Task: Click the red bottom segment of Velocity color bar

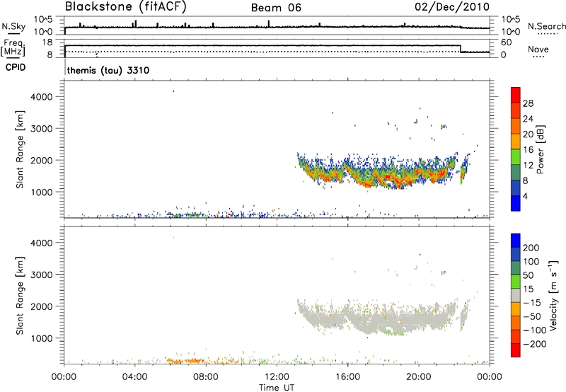Action: click(516, 350)
